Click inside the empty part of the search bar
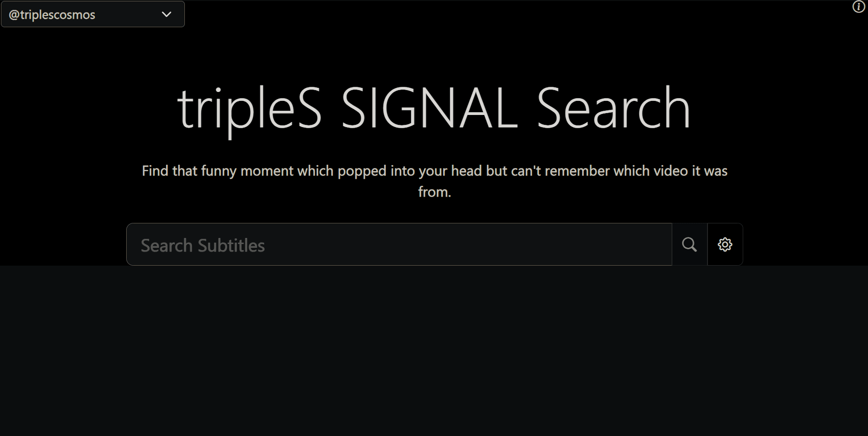 pos(469,245)
